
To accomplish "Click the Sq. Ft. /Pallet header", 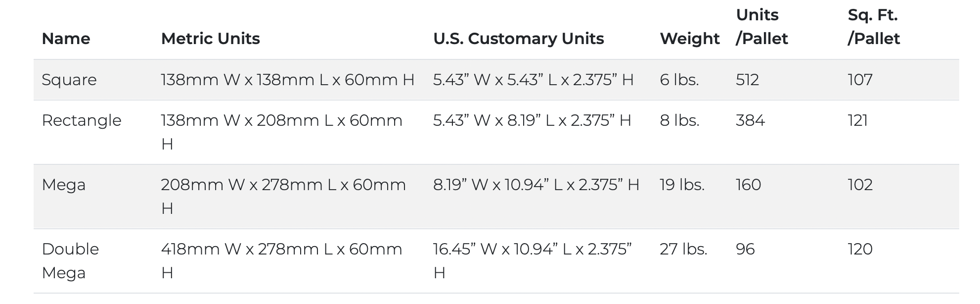I will (x=874, y=27).
